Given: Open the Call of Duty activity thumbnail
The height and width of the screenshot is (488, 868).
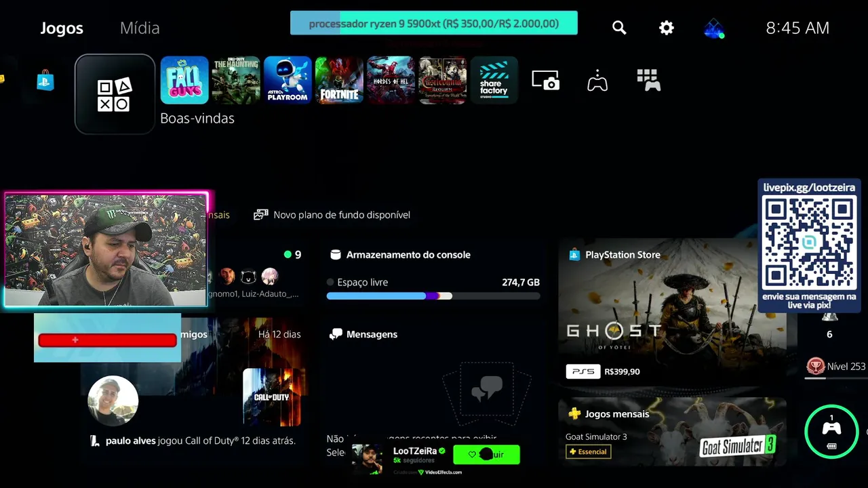Looking at the screenshot, I should (x=272, y=397).
